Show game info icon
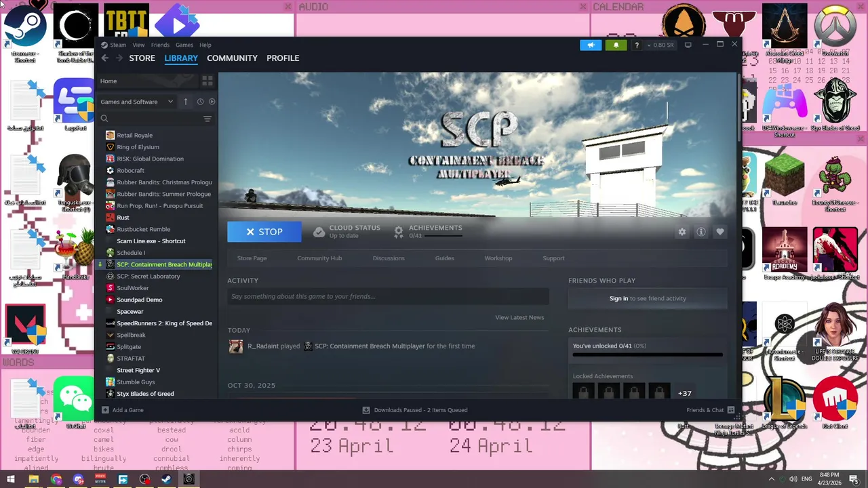Image resolution: width=868 pixels, height=488 pixels. pos(701,232)
